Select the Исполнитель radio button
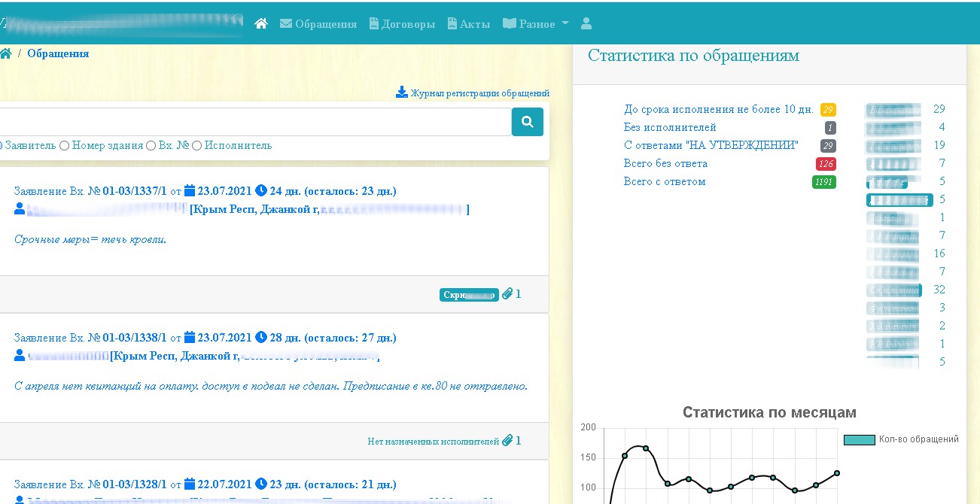The height and width of the screenshot is (504, 980). pos(196,145)
